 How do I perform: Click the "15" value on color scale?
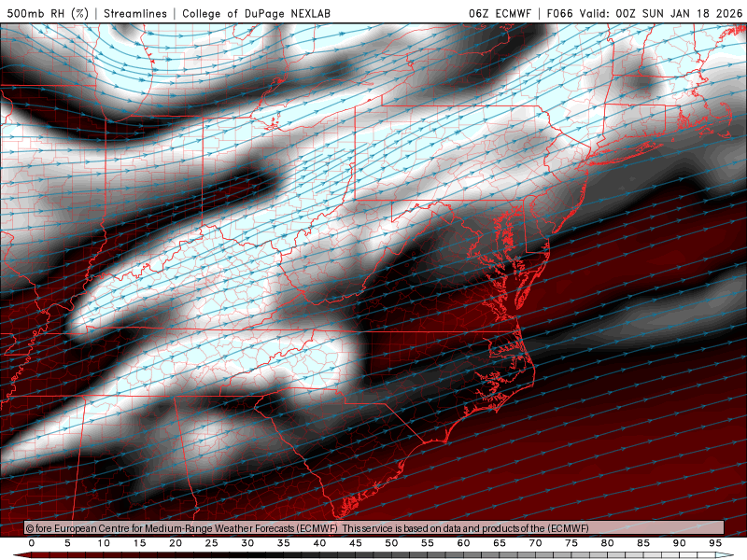(x=139, y=543)
